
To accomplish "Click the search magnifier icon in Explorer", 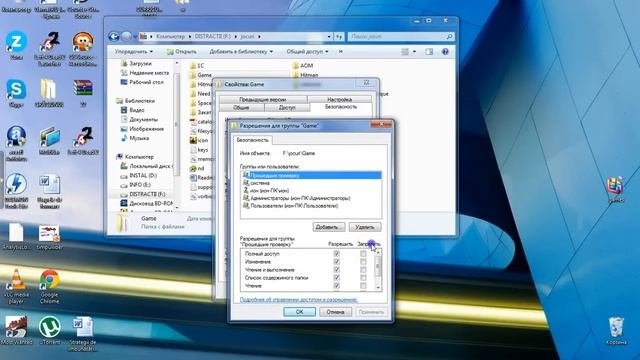I will coord(449,37).
